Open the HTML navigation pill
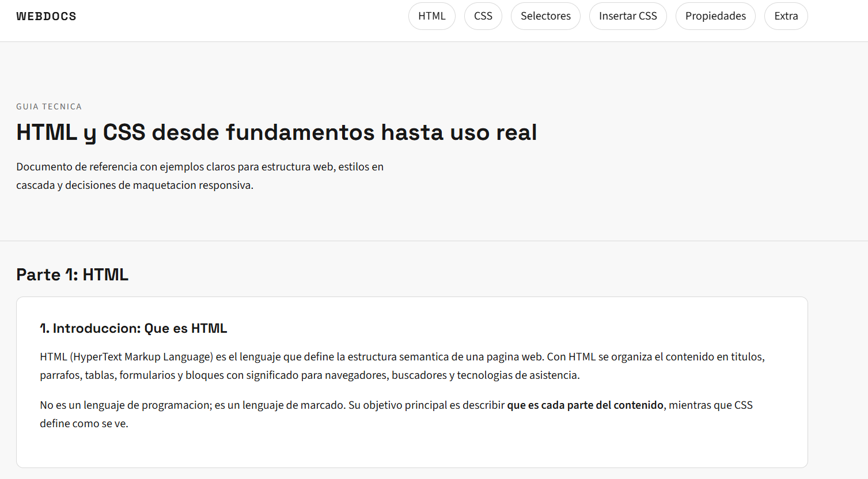 point(431,16)
